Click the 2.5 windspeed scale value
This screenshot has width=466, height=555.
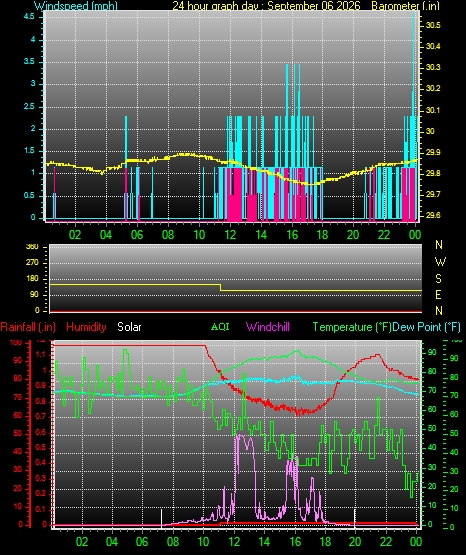point(29,107)
